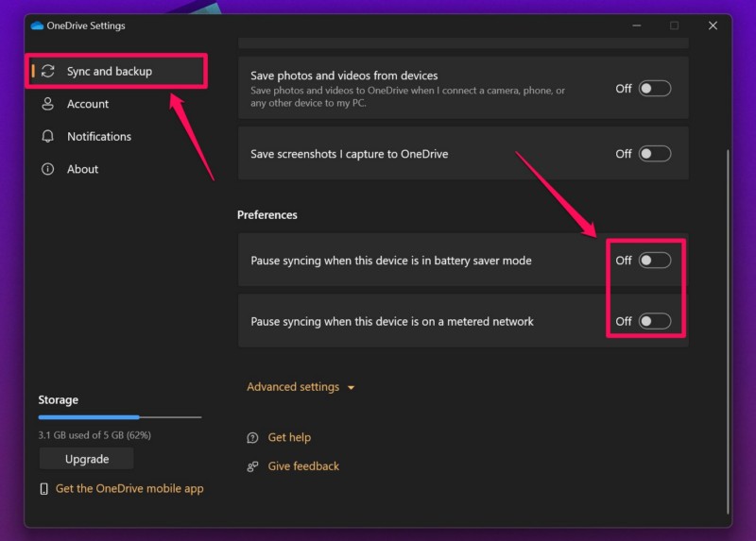The image size is (756, 541).
Task: Enable saving photos and videos from devices
Action: click(x=654, y=89)
